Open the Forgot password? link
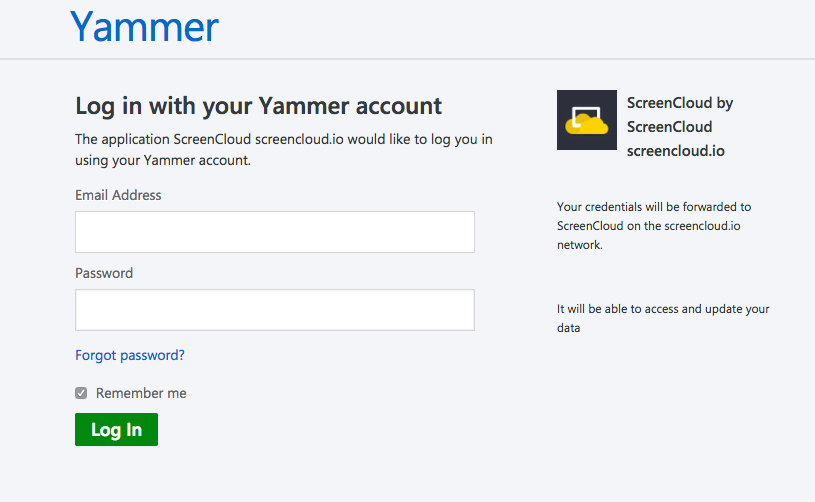The height and width of the screenshot is (502, 815). (x=130, y=355)
